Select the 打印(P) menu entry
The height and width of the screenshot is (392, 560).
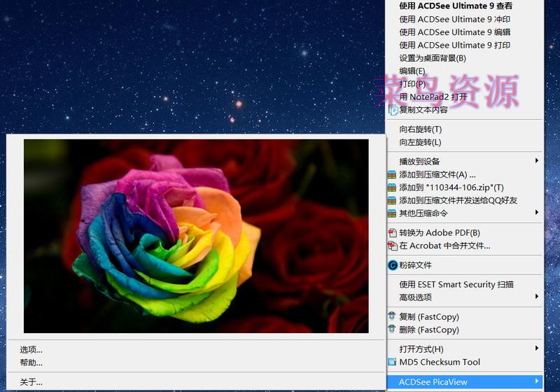[x=412, y=84]
